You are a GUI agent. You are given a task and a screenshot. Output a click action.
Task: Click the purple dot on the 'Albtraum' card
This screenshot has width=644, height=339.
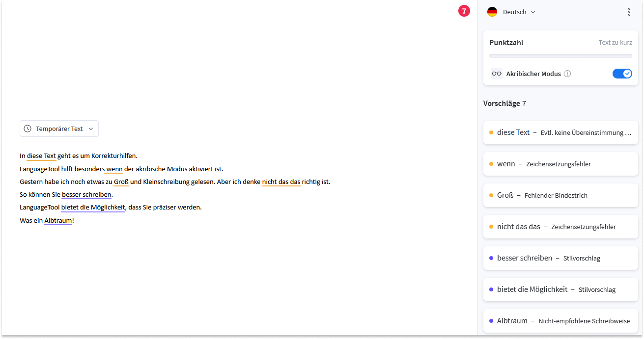pos(491,321)
